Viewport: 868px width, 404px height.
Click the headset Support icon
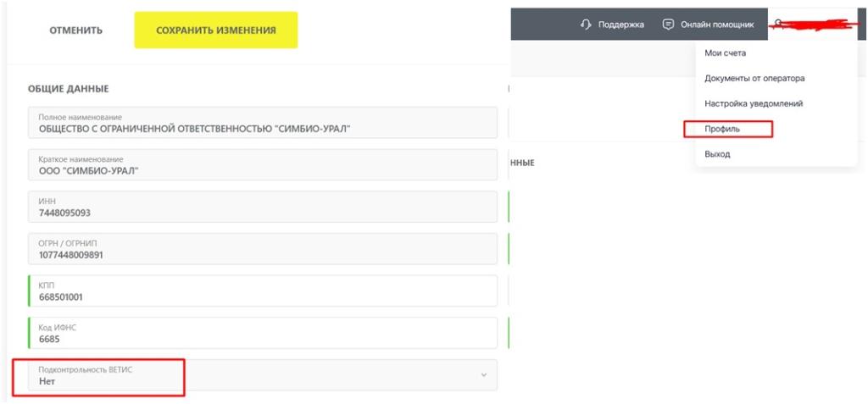587,25
